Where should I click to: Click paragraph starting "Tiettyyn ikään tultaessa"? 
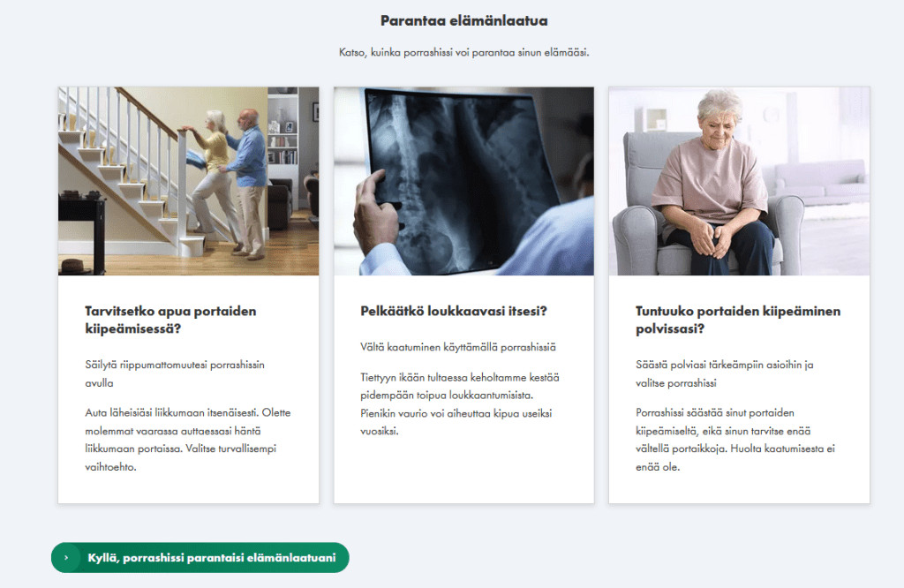point(459,404)
